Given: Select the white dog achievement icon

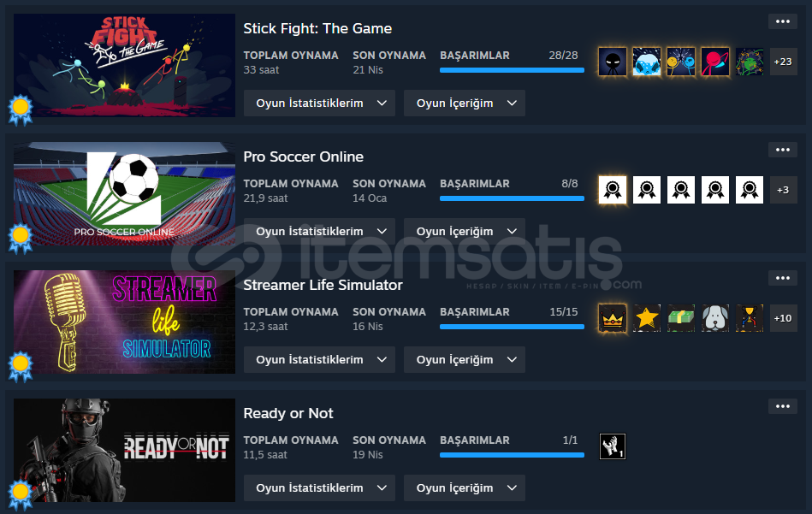Looking at the screenshot, I should point(715,318).
